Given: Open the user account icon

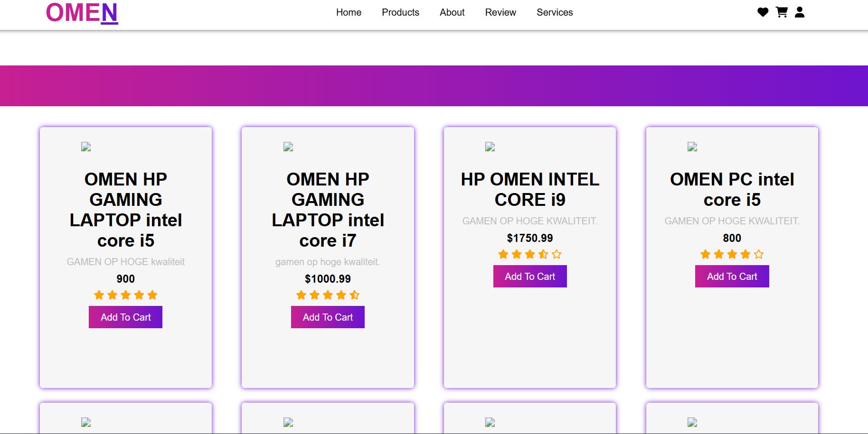Looking at the screenshot, I should click(800, 12).
